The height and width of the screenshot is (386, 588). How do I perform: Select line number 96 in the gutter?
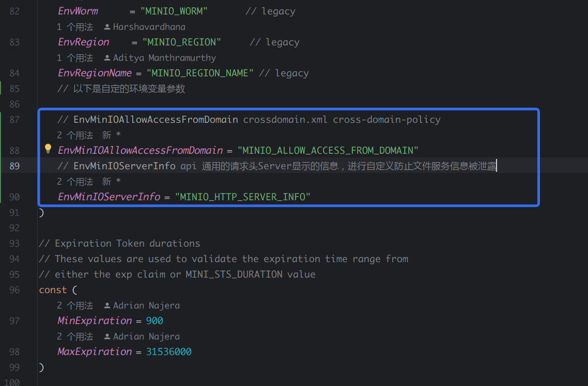14,290
